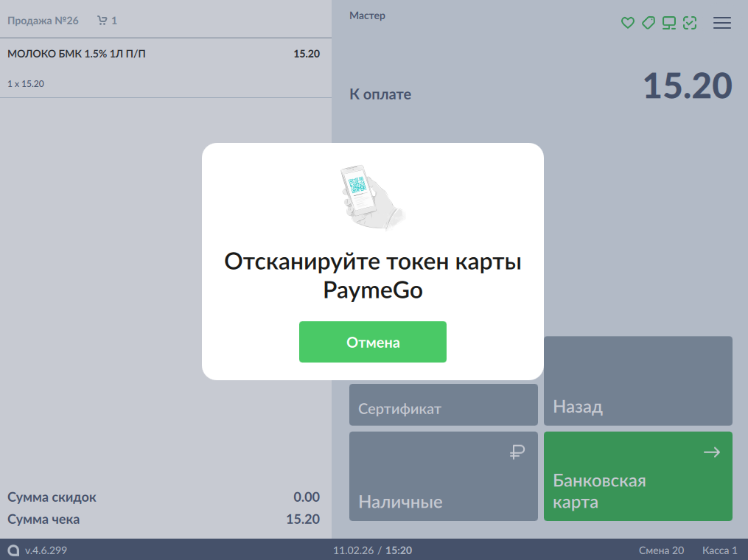Click the arrow on Банковская карта
The image size is (748, 560).
[711, 452]
